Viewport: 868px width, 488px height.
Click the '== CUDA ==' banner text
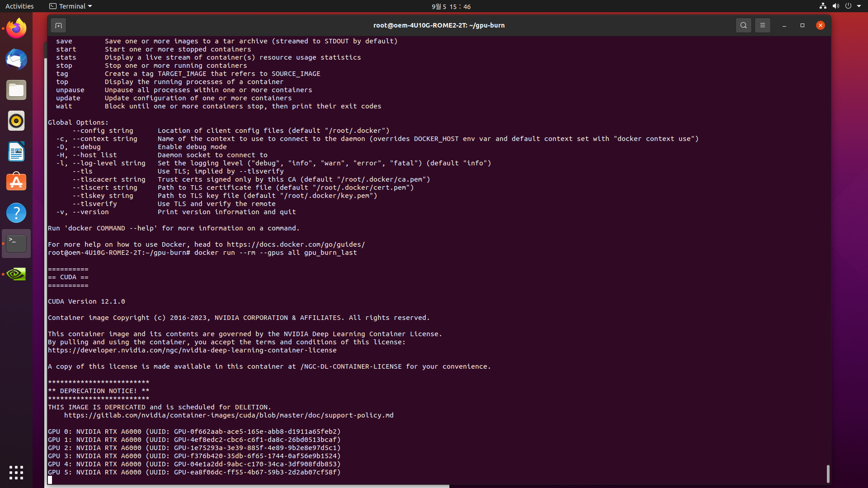tap(68, 277)
